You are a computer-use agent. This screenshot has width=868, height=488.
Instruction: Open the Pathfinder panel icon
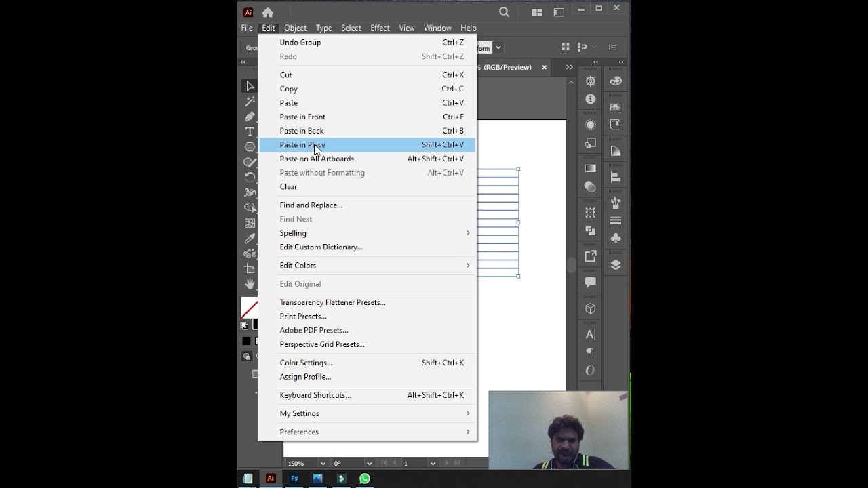point(591,230)
